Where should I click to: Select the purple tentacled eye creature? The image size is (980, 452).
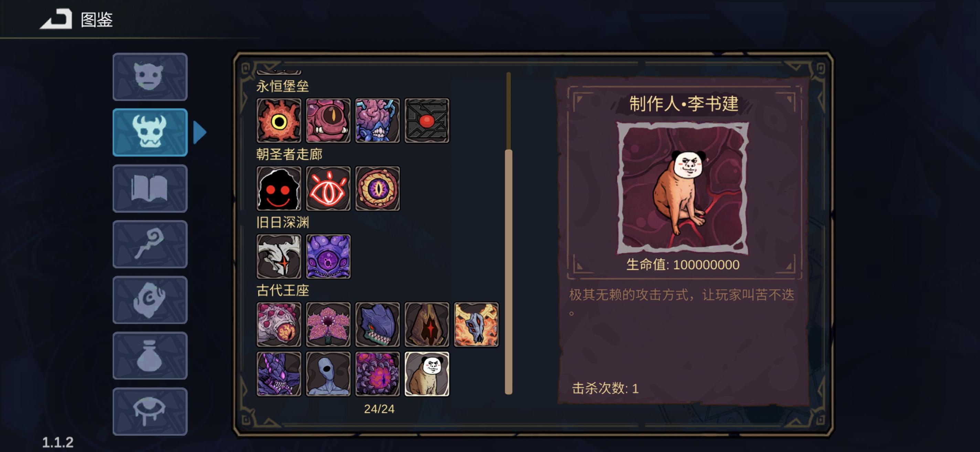pos(328,257)
